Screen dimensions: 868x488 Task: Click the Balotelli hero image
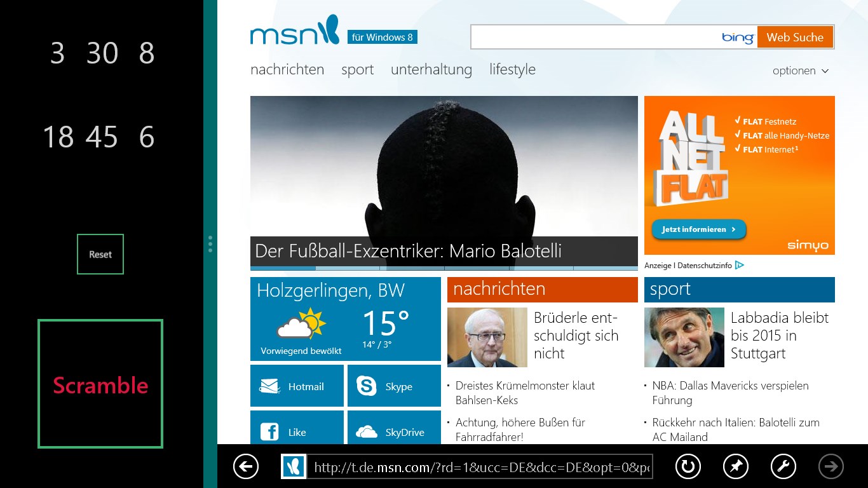tap(444, 167)
